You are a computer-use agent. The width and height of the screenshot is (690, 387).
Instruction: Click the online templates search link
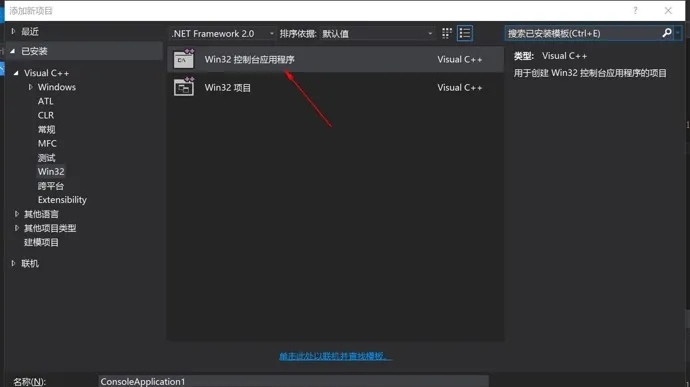pyautogui.click(x=335, y=356)
